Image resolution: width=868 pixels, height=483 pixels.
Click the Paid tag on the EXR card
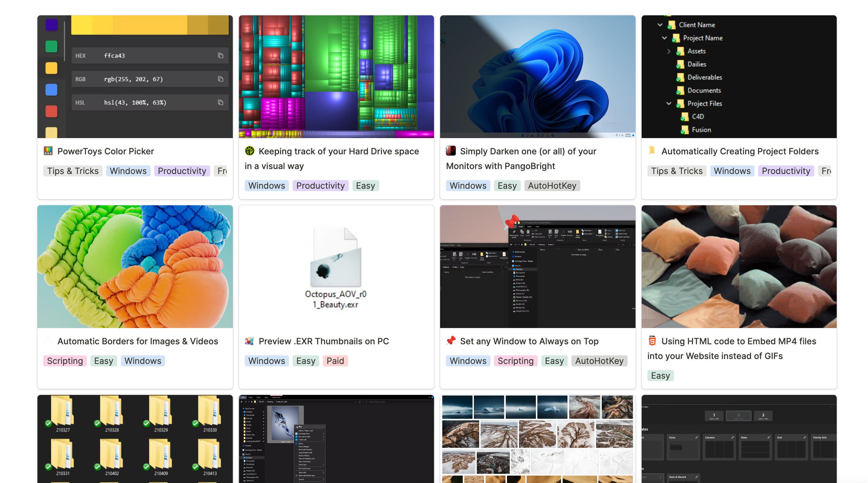tap(335, 361)
